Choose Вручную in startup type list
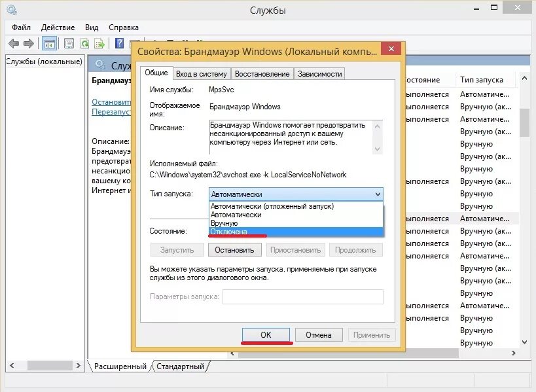The image size is (536, 392). pos(296,223)
